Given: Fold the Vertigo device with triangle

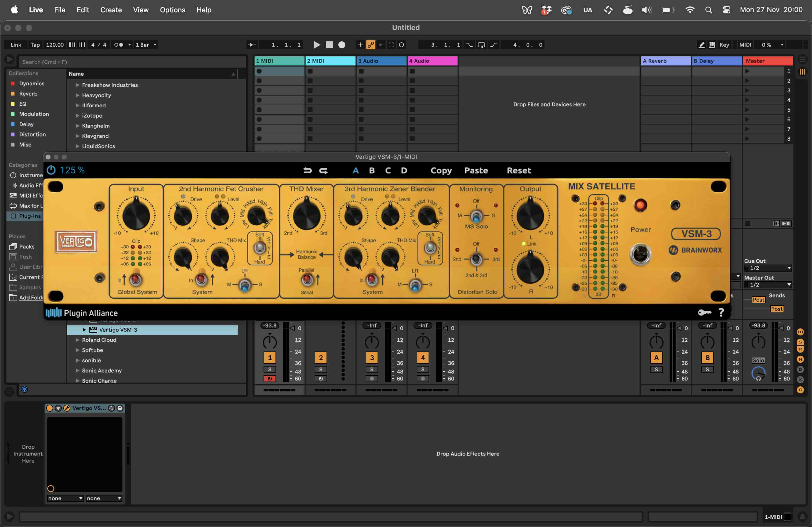Looking at the screenshot, I should pos(58,408).
